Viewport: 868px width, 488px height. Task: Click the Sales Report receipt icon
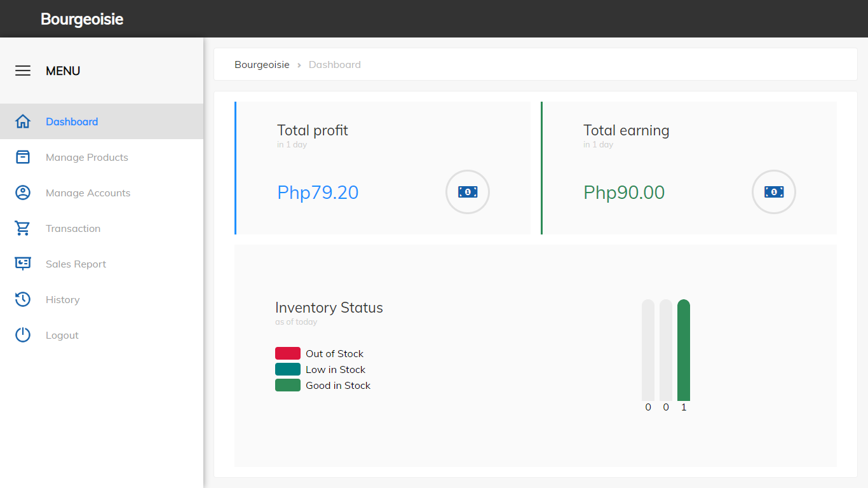point(22,264)
